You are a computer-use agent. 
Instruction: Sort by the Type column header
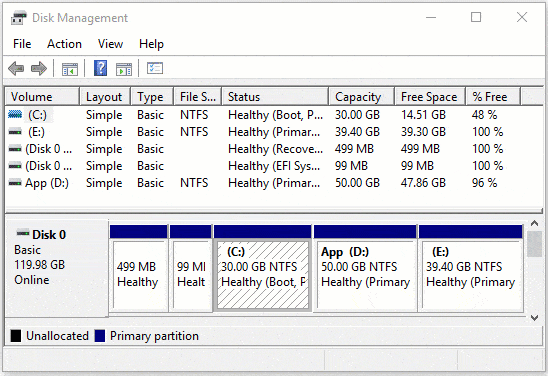(152, 97)
